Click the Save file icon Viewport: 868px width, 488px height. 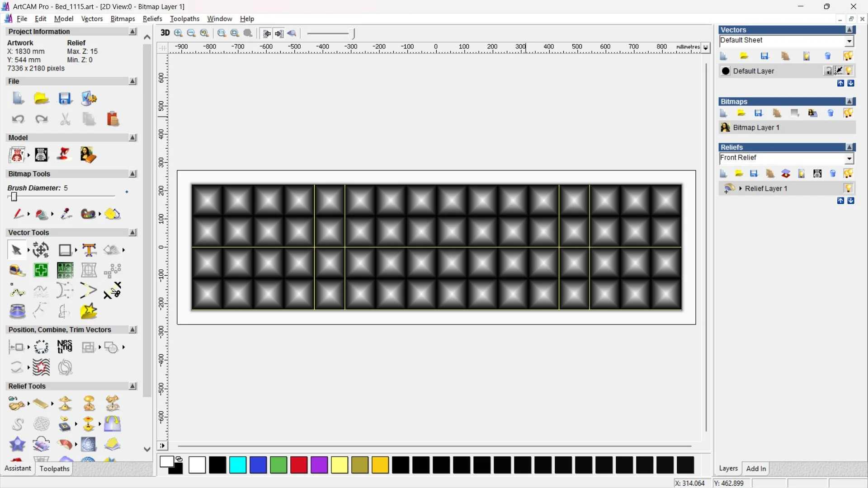pyautogui.click(x=65, y=99)
